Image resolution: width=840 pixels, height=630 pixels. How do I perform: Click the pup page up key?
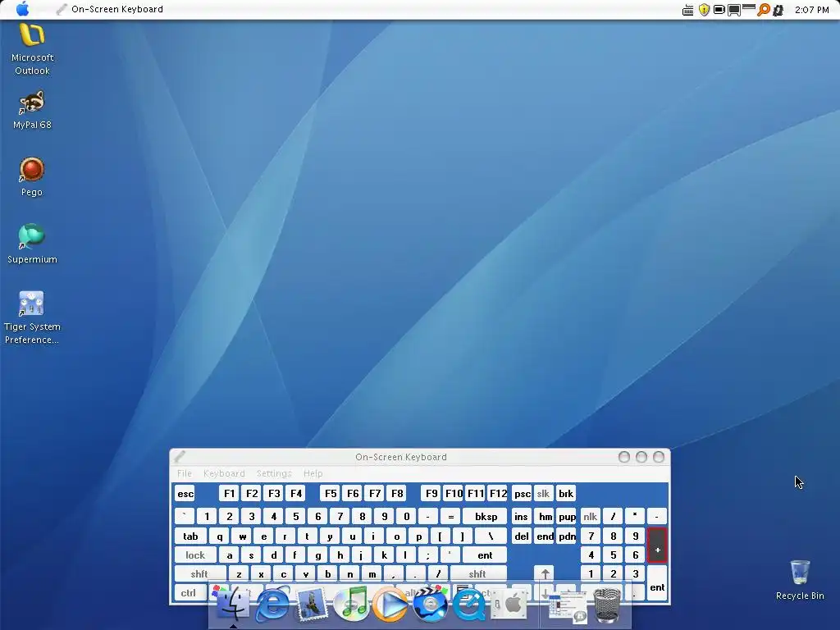(x=568, y=517)
